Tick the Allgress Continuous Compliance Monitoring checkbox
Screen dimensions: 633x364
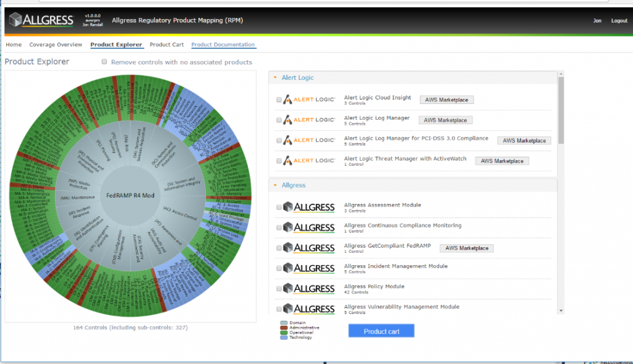tap(279, 227)
